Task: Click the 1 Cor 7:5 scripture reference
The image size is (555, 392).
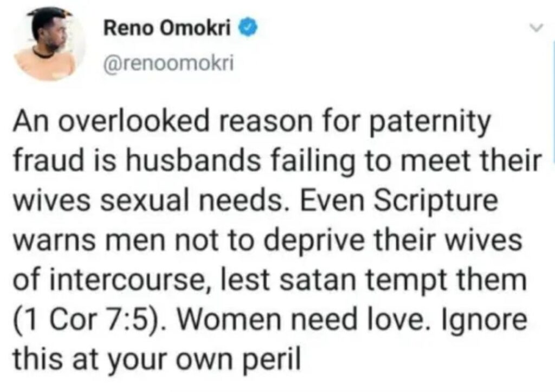Action: (84, 319)
